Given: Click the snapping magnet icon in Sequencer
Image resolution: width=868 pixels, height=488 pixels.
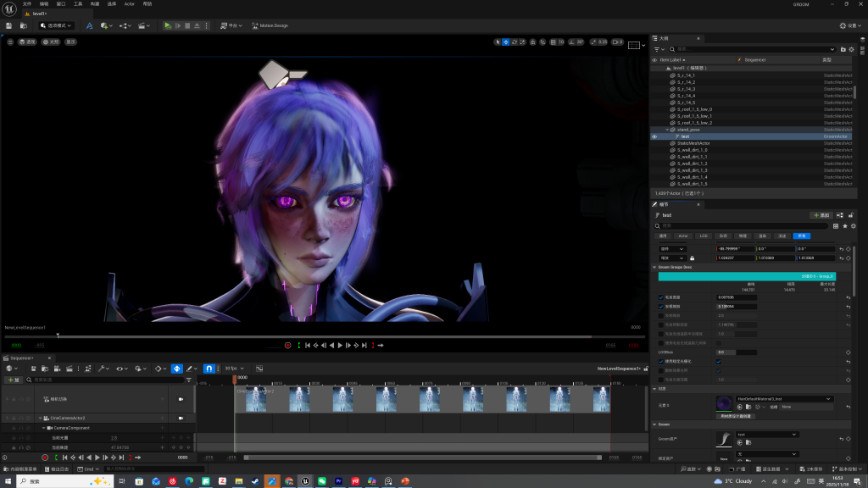Looking at the screenshot, I should (x=209, y=369).
